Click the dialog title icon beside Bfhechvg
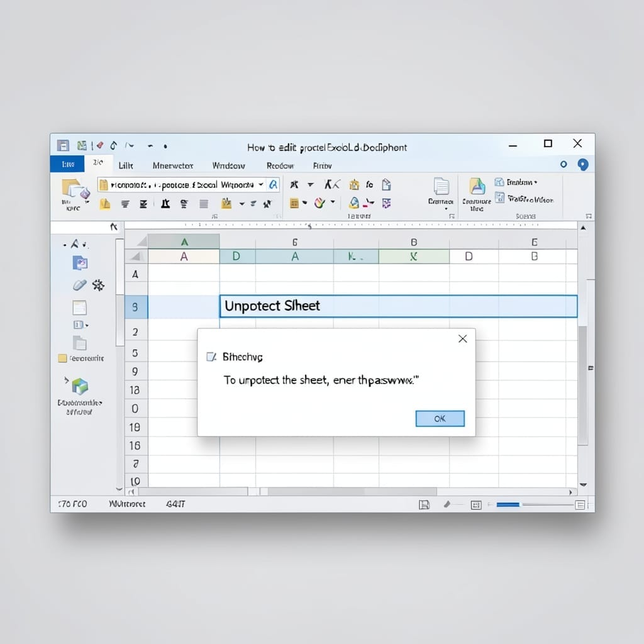The height and width of the screenshot is (644, 644). (211, 357)
